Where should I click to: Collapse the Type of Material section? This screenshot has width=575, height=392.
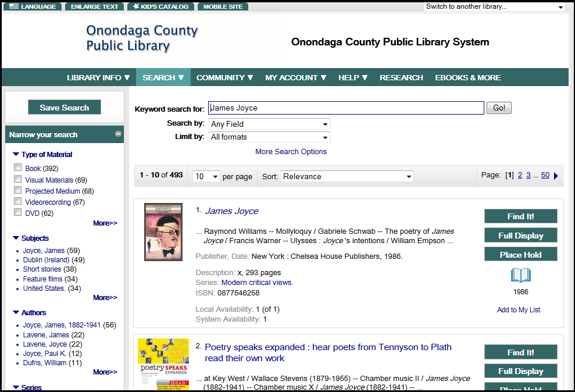(x=16, y=155)
